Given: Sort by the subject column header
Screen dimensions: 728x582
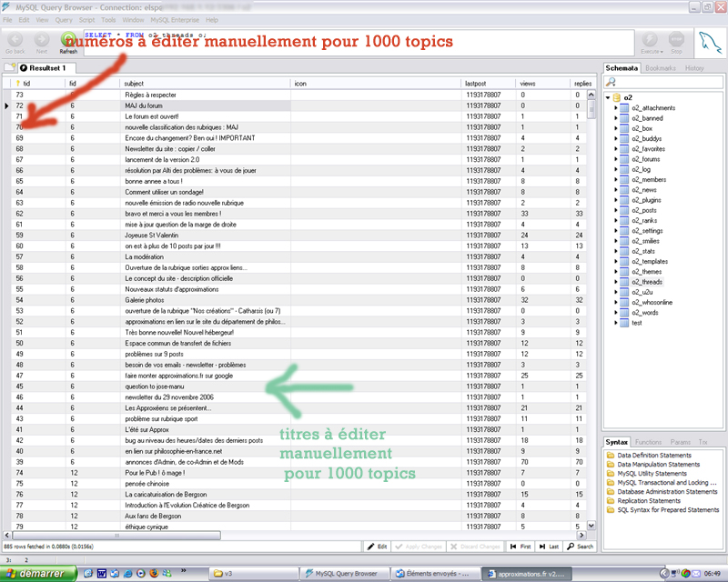Looking at the screenshot, I should click(205, 84).
